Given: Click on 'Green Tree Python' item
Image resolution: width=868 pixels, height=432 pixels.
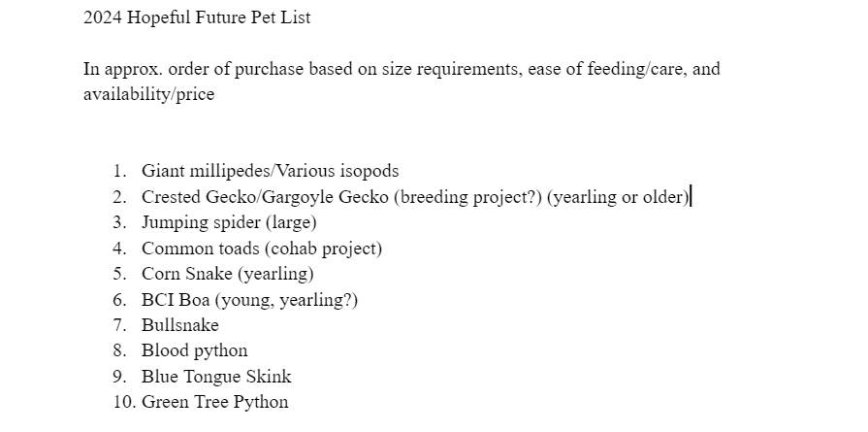Looking at the screenshot, I should tap(214, 402).
